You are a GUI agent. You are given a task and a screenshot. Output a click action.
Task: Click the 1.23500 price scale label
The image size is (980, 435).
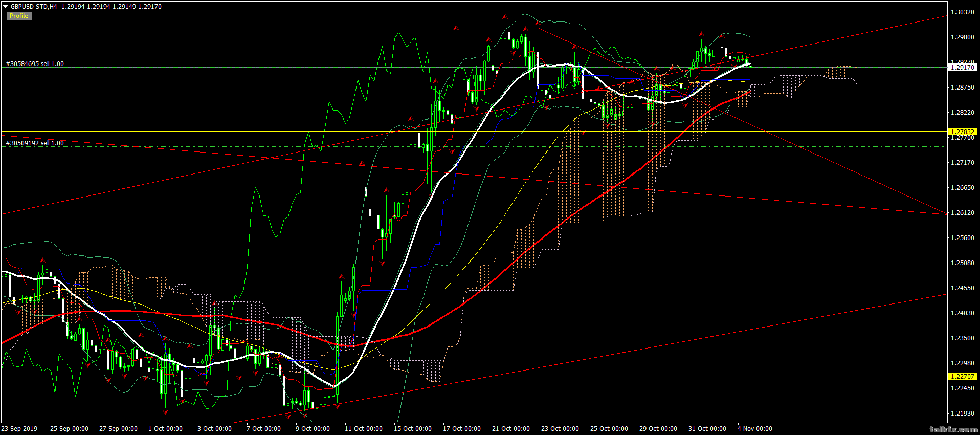pyautogui.click(x=962, y=338)
